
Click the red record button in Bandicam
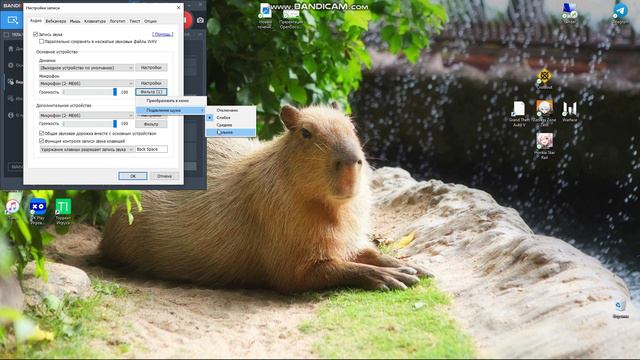[x=188, y=20]
